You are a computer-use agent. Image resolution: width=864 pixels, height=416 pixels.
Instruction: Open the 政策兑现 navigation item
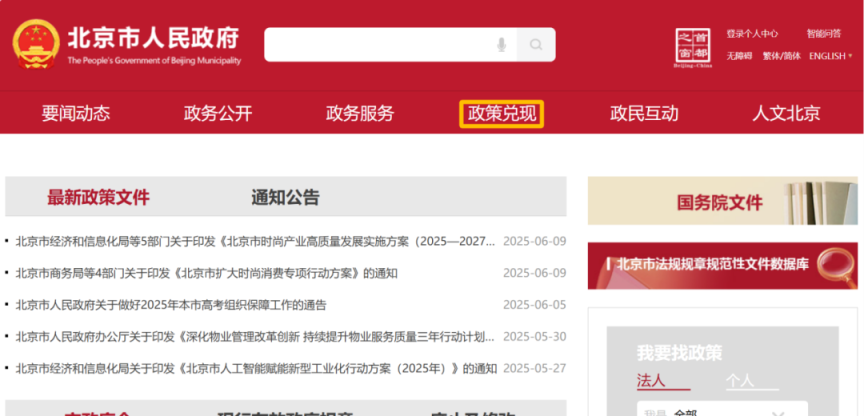(x=502, y=113)
